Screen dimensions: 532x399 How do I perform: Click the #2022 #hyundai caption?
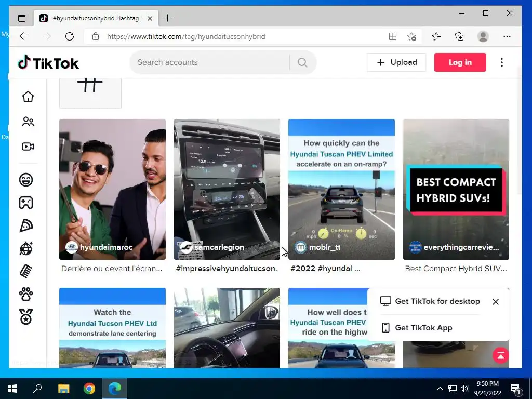325,269
